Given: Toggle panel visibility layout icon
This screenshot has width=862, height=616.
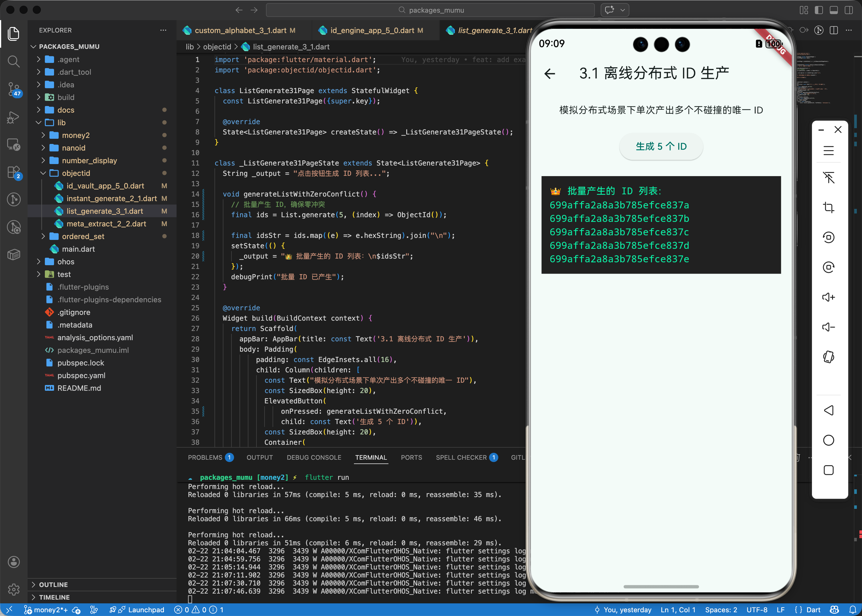Looking at the screenshot, I should click(x=834, y=10).
